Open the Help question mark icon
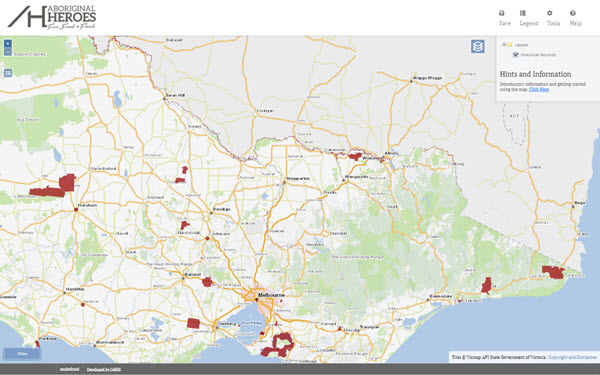Image resolution: width=600 pixels, height=375 pixels. 572,13
